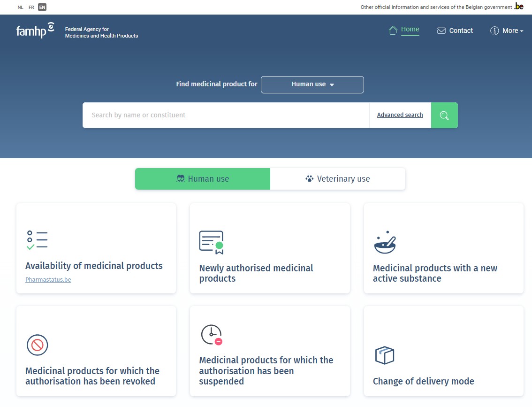
Task: Open Newly authorised medicinal products card
Action: pos(270,248)
